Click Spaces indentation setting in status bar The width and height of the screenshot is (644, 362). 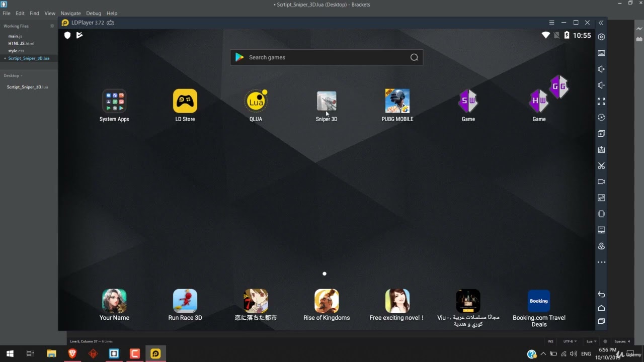click(x=622, y=341)
